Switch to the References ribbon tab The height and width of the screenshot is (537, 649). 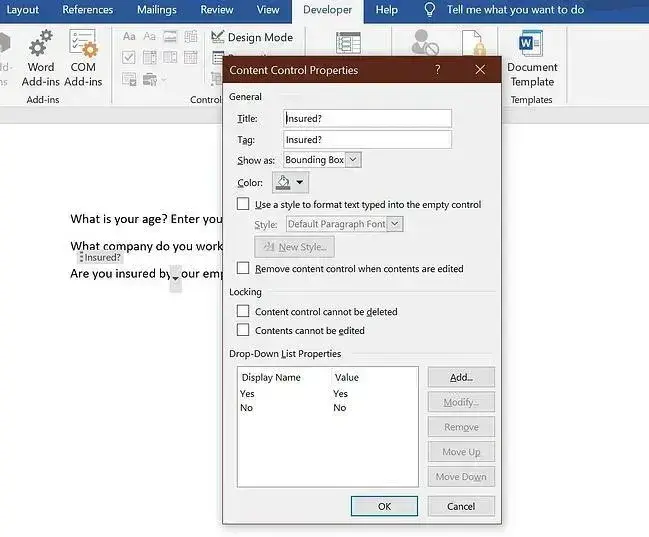coord(88,10)
